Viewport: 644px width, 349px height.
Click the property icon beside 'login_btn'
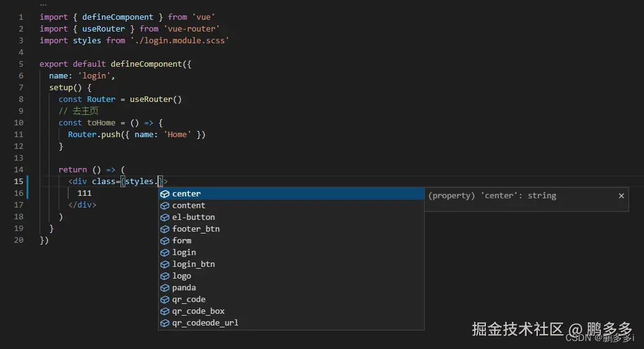165,264
